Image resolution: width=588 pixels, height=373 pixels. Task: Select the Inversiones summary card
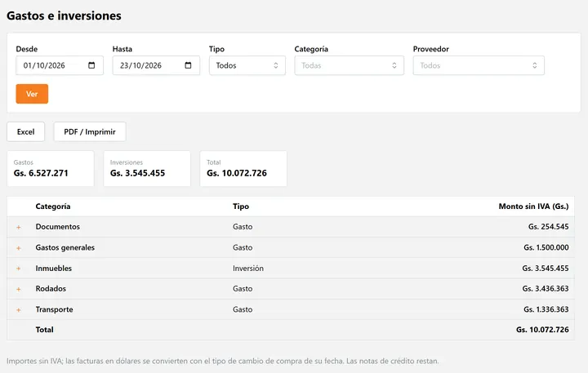[x=147, y=168]
